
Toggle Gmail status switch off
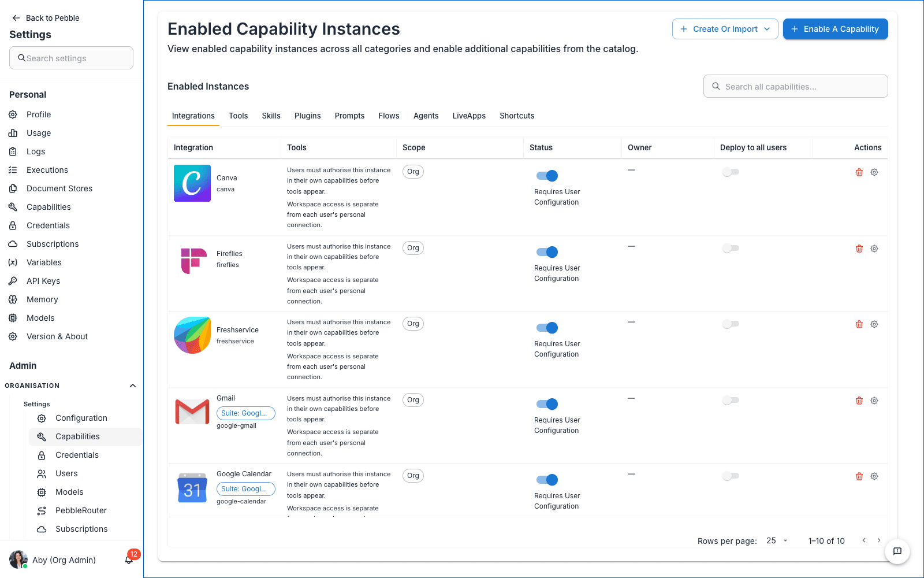(547, 404)
